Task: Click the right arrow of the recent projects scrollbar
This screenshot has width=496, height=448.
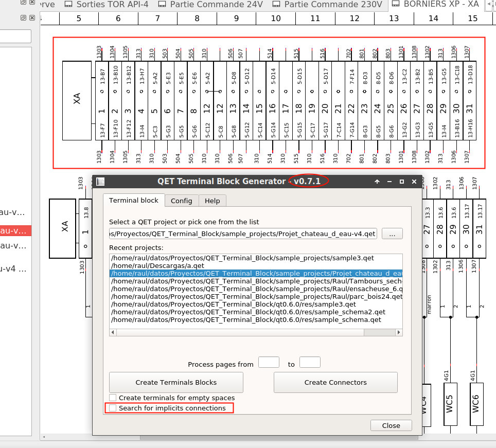Action: [400, 332]
